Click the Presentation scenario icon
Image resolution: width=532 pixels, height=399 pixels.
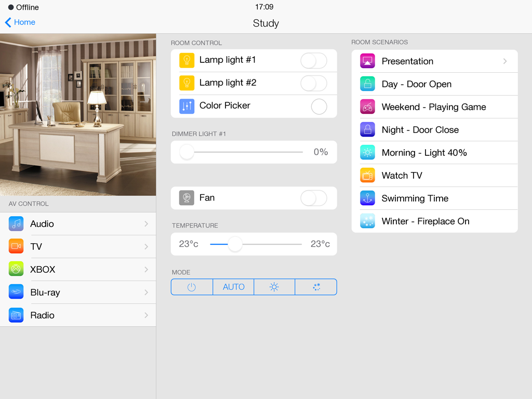[367, 61]
